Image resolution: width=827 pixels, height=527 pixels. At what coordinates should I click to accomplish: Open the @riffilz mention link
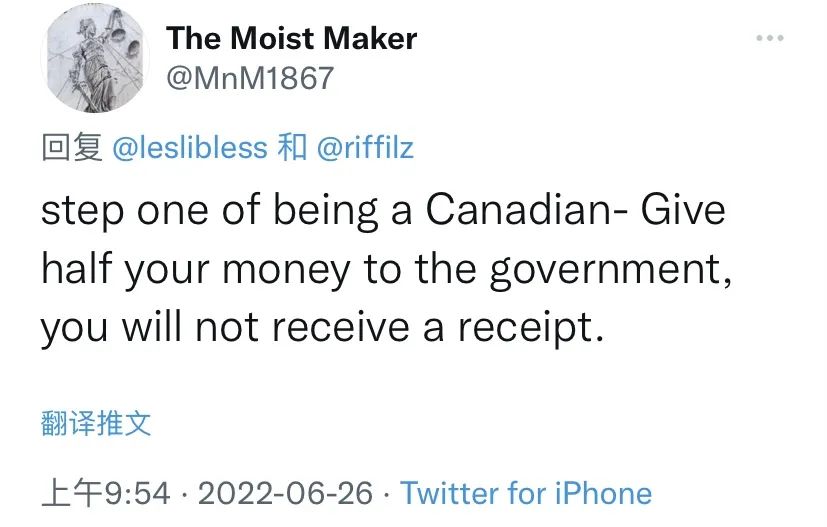tap(365, 149)
